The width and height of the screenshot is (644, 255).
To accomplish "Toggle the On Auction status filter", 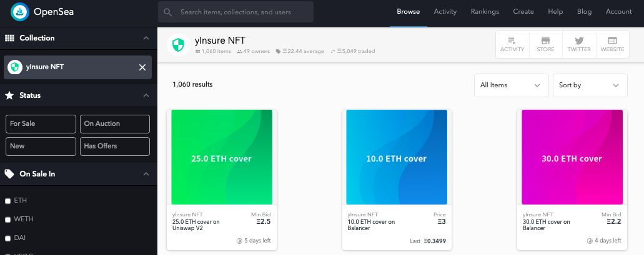I will pyautogui.click(x=114, y=124).
